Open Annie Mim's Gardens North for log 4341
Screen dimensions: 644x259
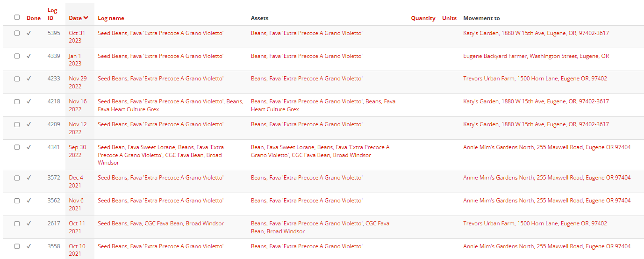pyautogui.click(x=547, y=147)
